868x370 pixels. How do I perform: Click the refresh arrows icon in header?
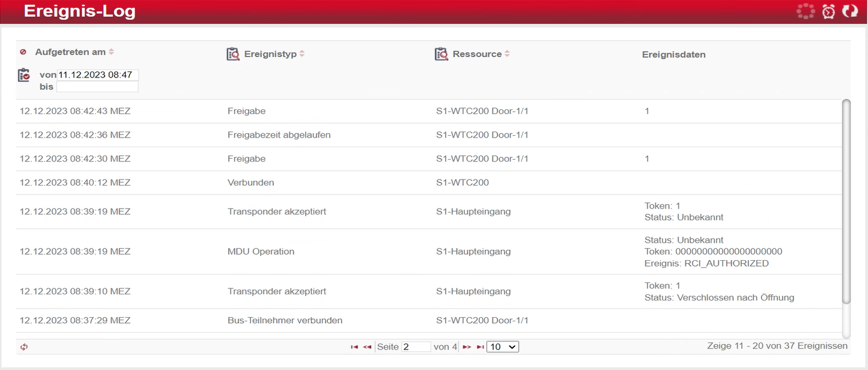849,11
